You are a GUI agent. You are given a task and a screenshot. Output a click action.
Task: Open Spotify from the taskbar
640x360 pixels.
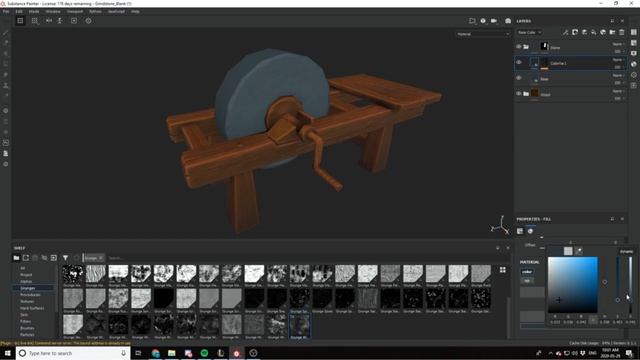204,353
